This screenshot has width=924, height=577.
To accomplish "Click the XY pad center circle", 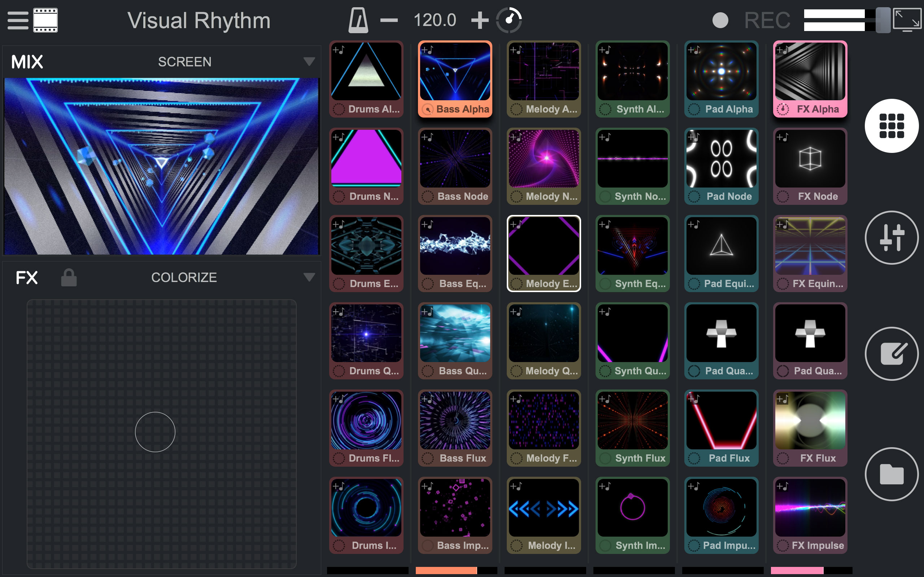I will coord(155,432).
